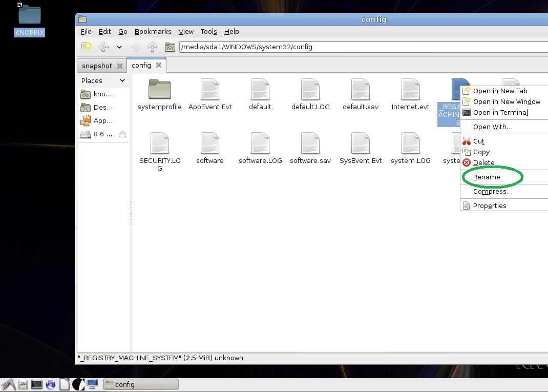Viewport: 548px width, 392px height.
Task: Close the config tab
Action: point(159,65)
